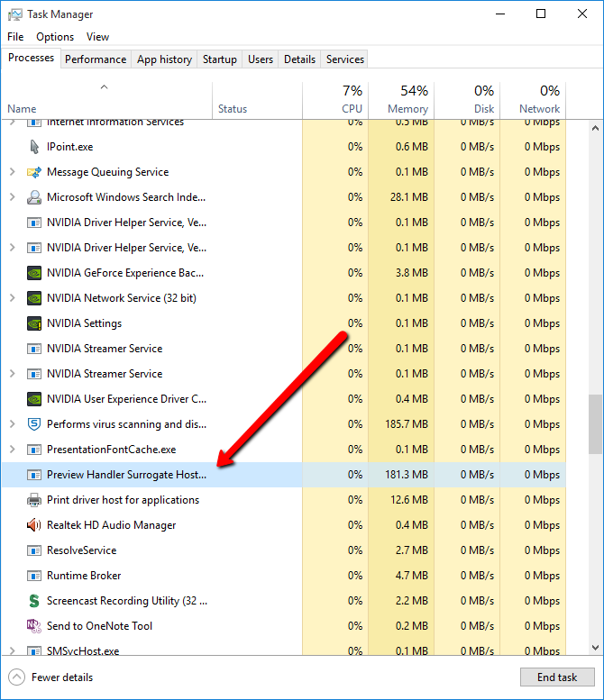The image size is (604, 700).
Task: Sort processes by Memory column
Action: pyautogui.click(x=401, y=100)
